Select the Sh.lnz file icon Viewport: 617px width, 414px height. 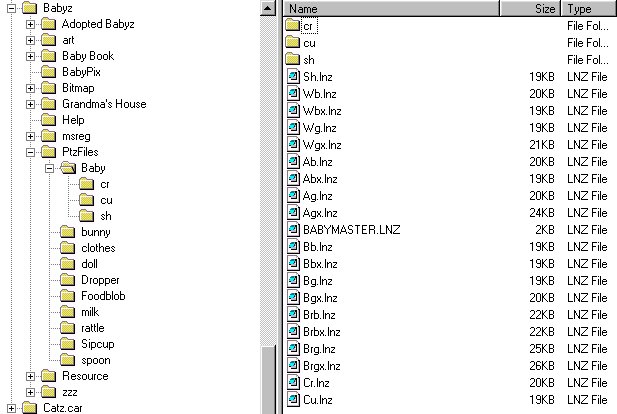(x=293, y=76)
